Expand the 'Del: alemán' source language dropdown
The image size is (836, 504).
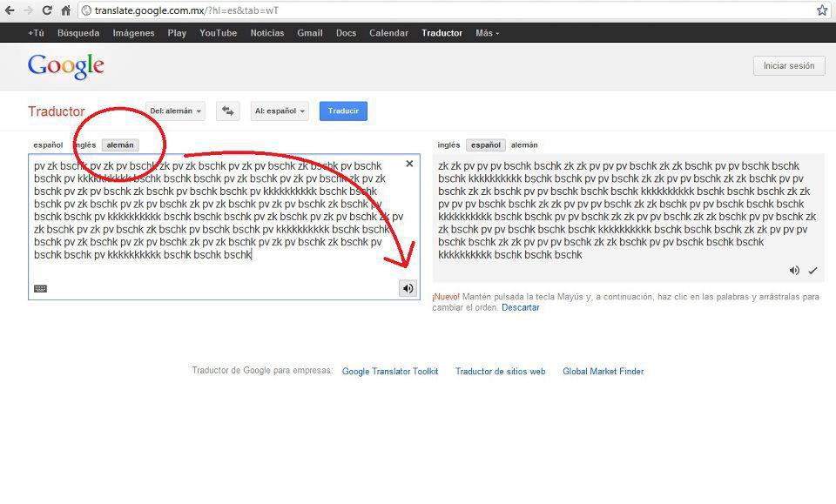coord(175,111)
